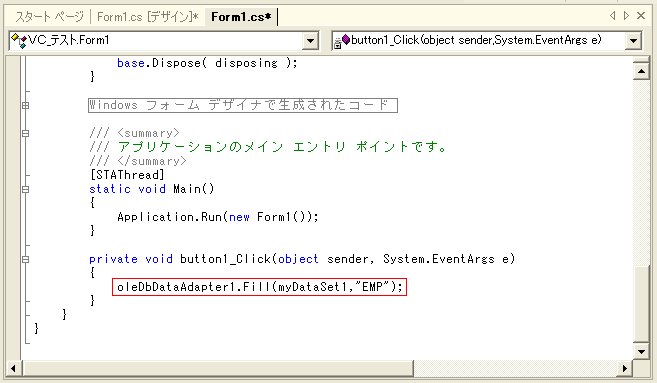Click the /// </summary> closing comment line
Image resolution: width=657 pixels, height=383 pixels.
(x=138, y=161)
